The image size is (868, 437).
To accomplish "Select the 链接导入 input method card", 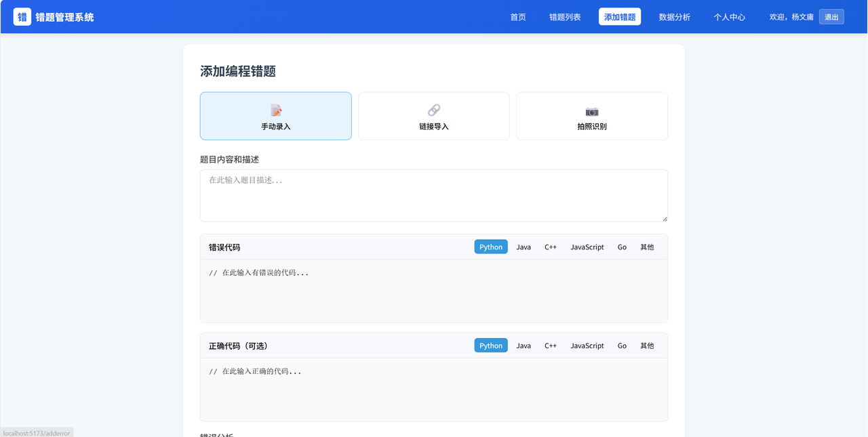I will 434,116.
